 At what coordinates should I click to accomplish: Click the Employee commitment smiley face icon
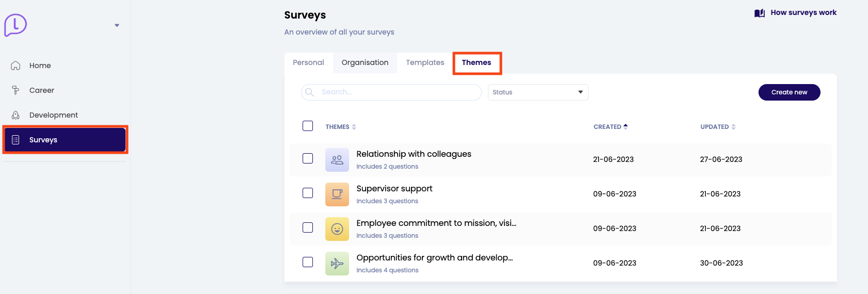coord(337,229)
